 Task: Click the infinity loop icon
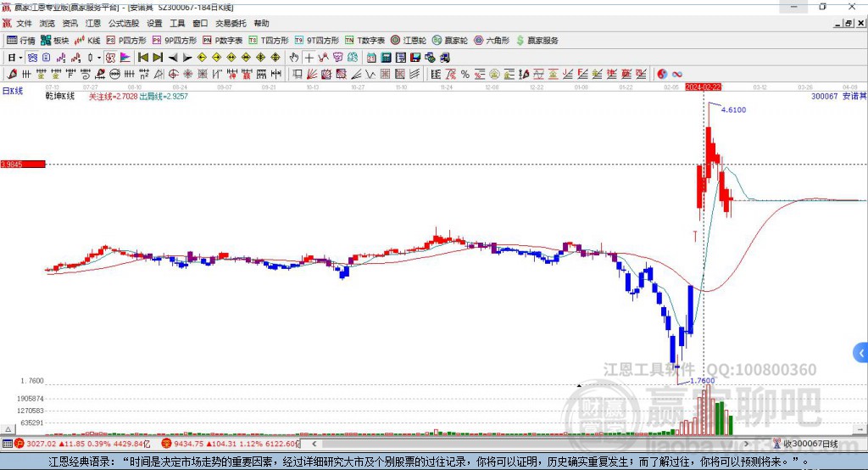(x=677, y=74)
